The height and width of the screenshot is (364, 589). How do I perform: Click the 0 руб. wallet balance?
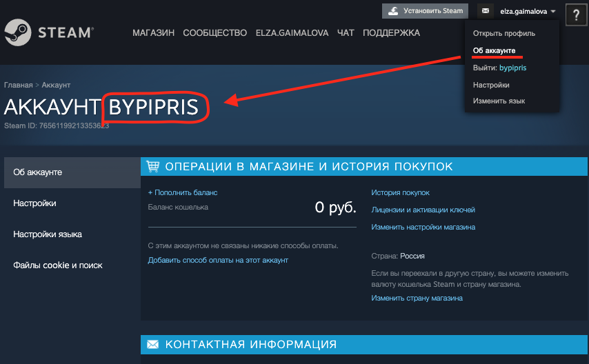335,208
